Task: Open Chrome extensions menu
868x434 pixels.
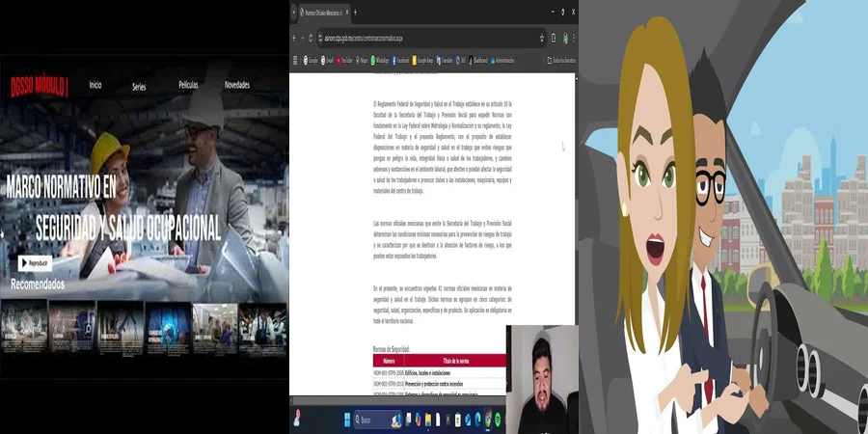Action: [x=554, y=39]
